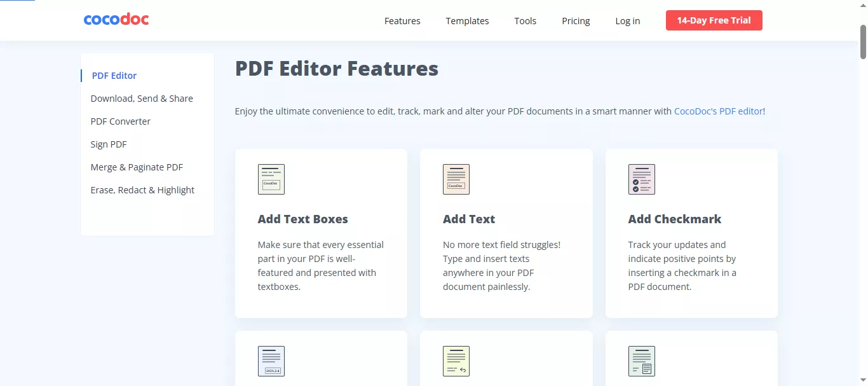Log in to CocoDoc

(x=627, y=20)
